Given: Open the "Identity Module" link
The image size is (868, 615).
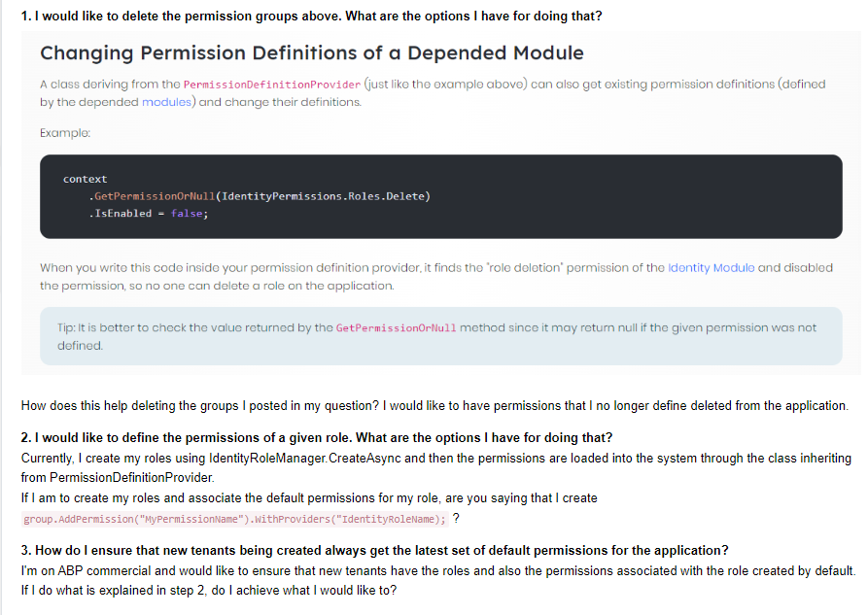Looking at the screenshot, I should [712, 268].
